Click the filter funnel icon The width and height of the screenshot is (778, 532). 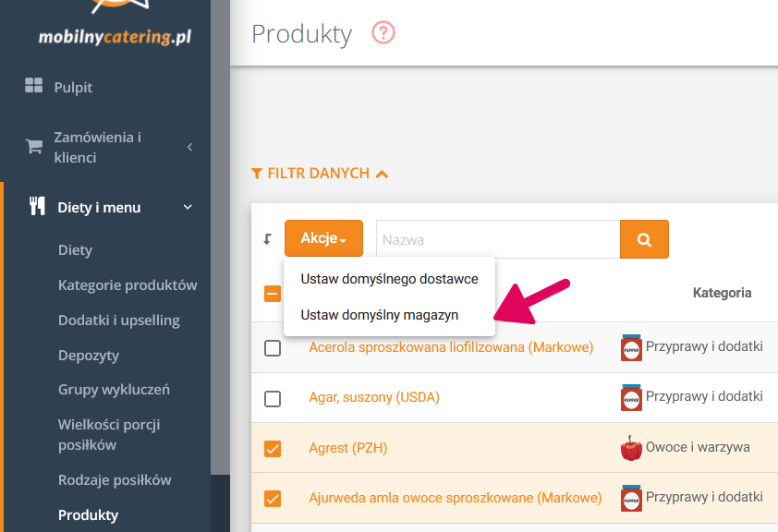pyautogui.click(x=257, y=174)
